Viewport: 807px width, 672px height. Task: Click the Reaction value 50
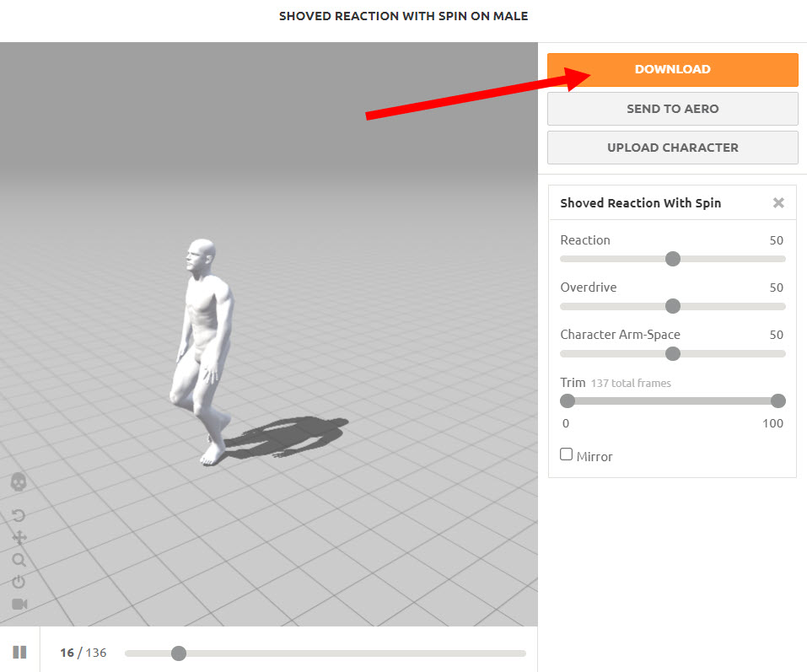[x=776, y=240]
